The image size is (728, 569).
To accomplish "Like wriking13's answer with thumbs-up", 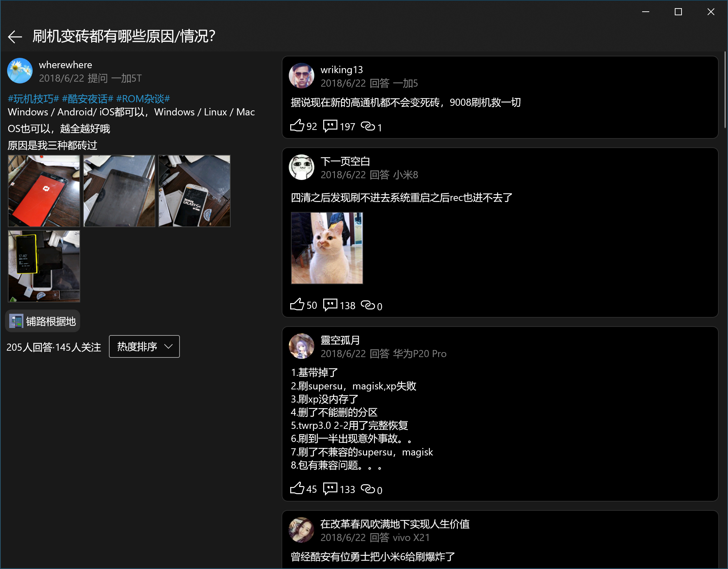I will point(297,126).
